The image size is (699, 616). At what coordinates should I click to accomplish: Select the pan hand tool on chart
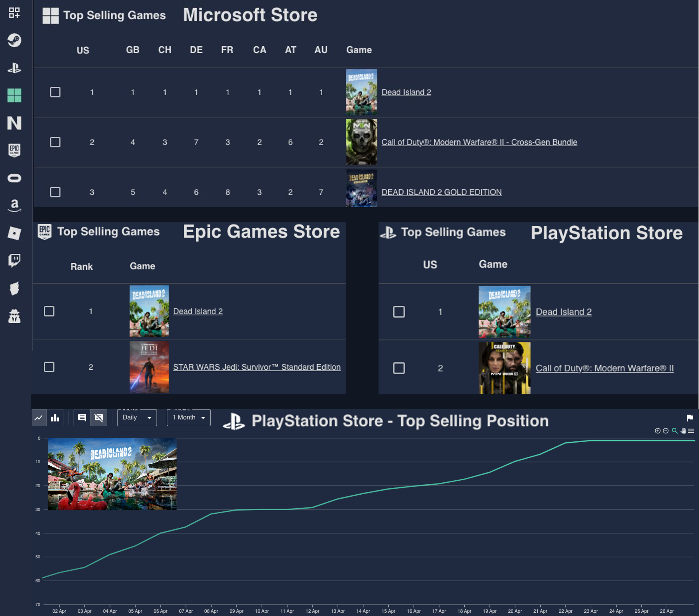click(x=683, y=431)
